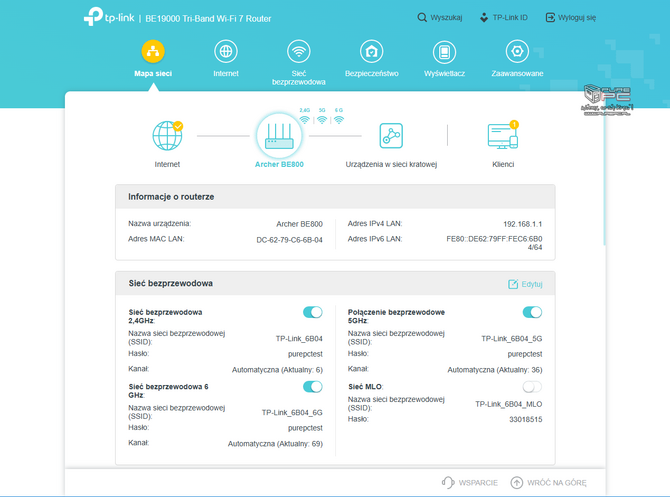Open the Bezpieczeństwo shield icon
This screenshot has width=670, height=497.
tap(371, 51)
